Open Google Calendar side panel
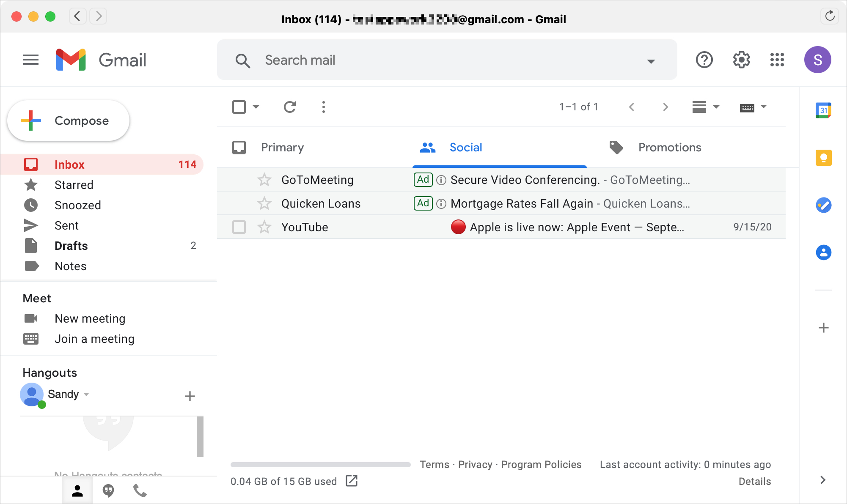847x504 pixels. click(823, 110)
